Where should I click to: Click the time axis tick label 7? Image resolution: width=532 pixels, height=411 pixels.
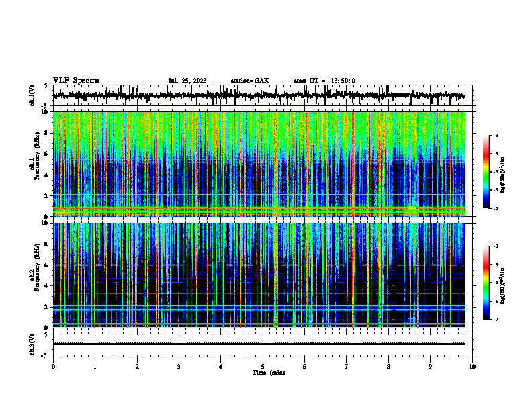[347, 367]
